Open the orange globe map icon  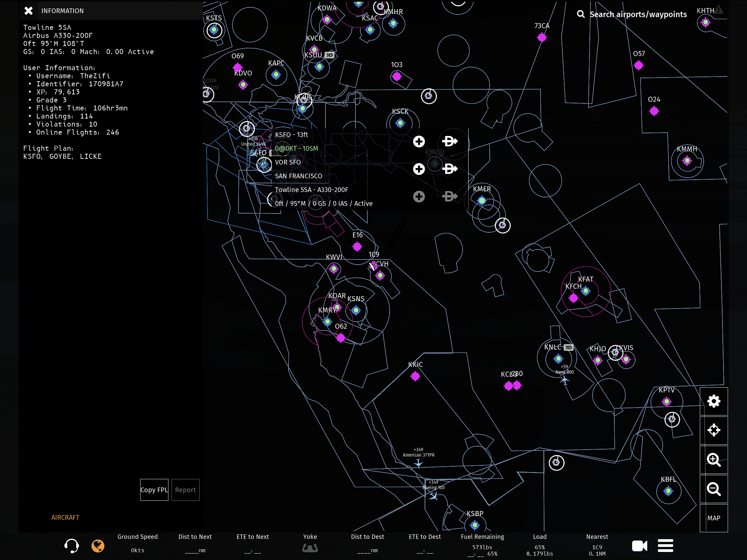tap(98, 546)
